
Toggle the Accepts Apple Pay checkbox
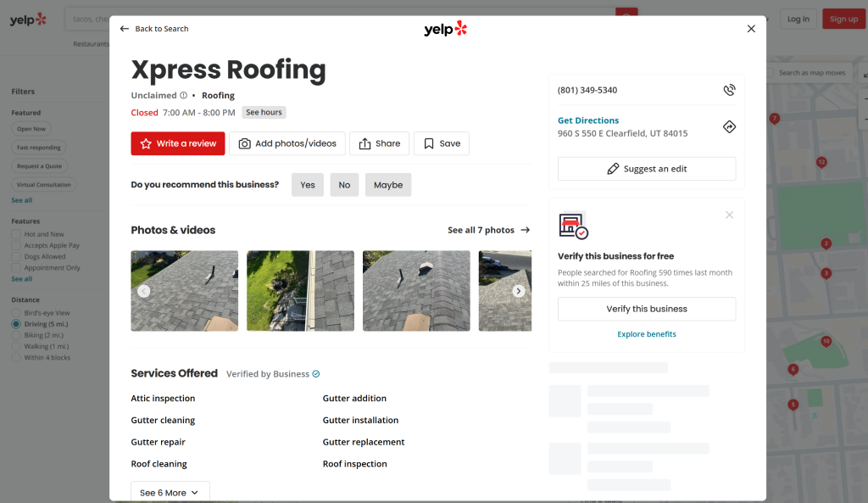point(16,245)
